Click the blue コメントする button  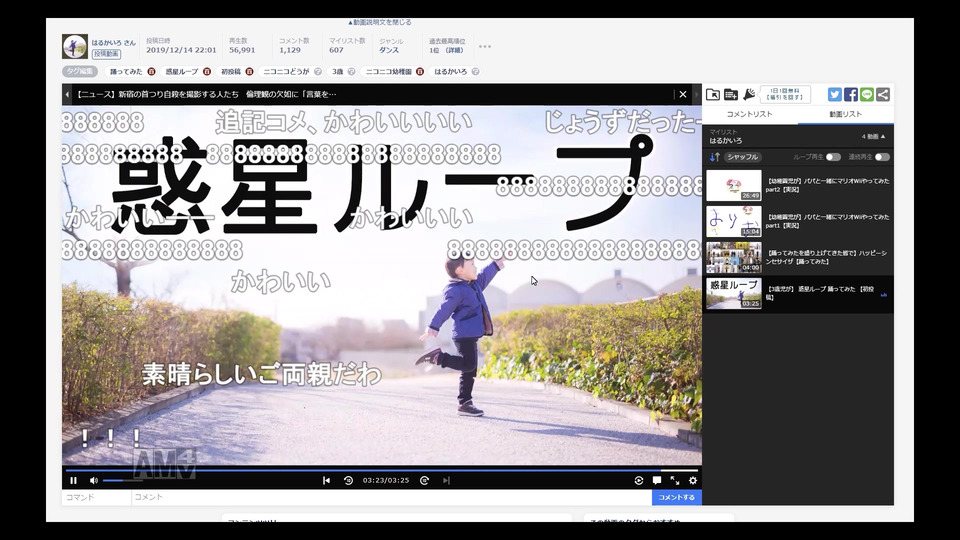tap(677, 497)
